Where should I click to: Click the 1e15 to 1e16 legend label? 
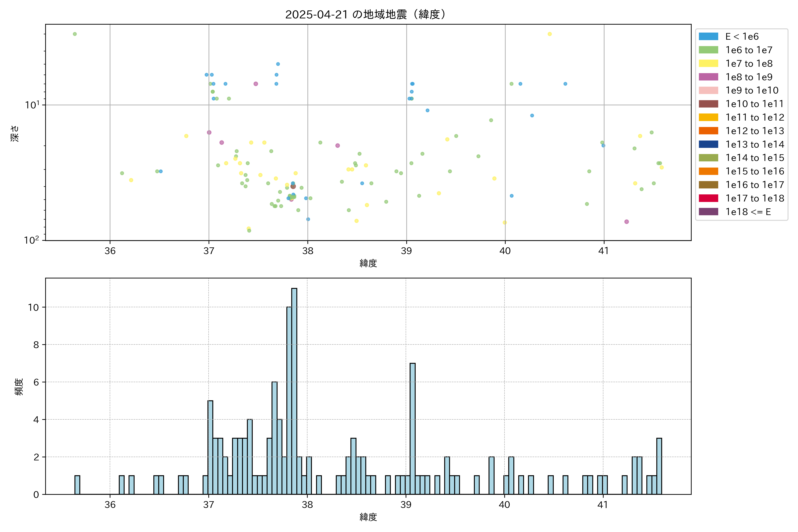[755, 171]
